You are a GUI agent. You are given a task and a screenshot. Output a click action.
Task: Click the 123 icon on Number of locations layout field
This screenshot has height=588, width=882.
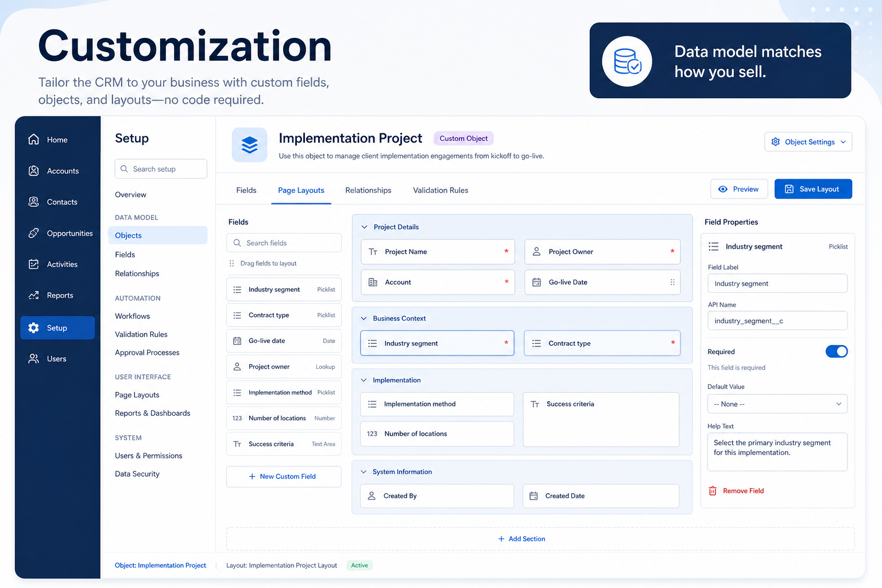coord(372,434)
